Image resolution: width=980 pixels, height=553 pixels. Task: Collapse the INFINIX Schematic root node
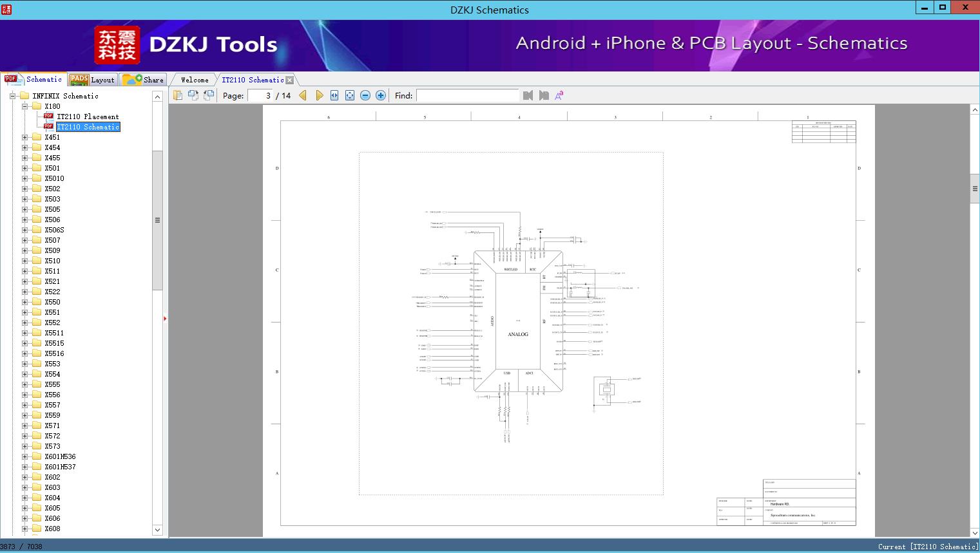12,96
